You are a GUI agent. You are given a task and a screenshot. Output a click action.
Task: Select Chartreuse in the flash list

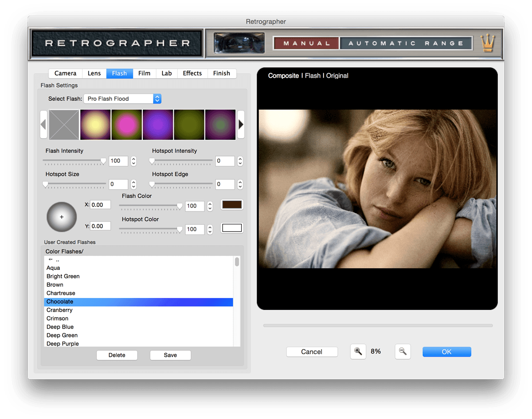(x=139, y=293)
